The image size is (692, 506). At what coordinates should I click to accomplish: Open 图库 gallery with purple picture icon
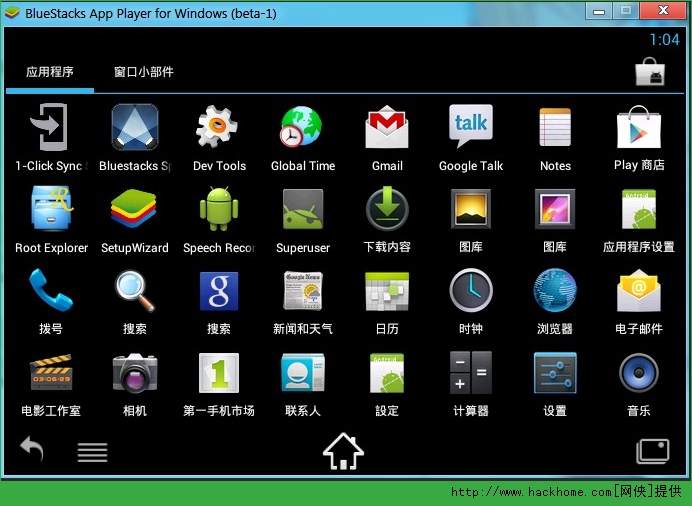(x=555, y=209)
